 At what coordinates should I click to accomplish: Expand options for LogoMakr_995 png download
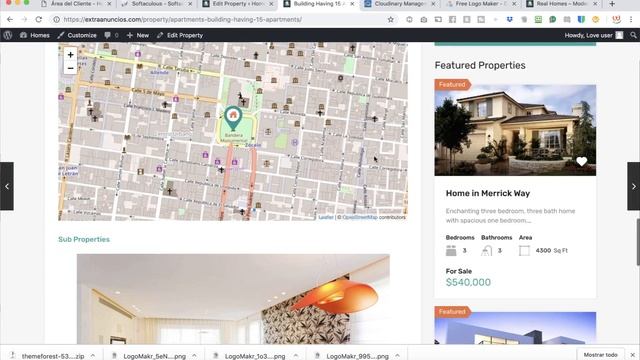pyautogui.click(x=397, y=356)
